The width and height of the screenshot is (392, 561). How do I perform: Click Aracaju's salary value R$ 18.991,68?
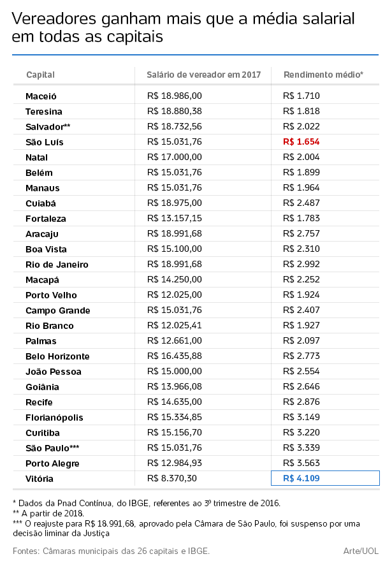174,234
